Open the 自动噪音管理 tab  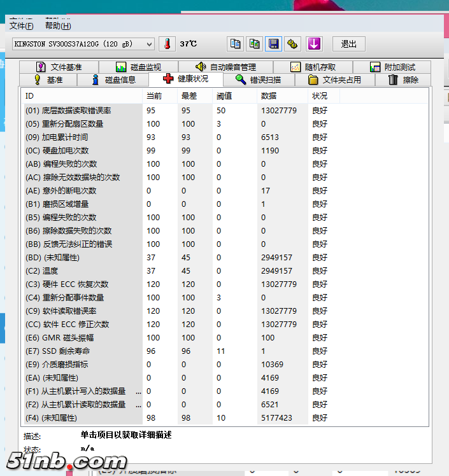[x=225, y=67]
